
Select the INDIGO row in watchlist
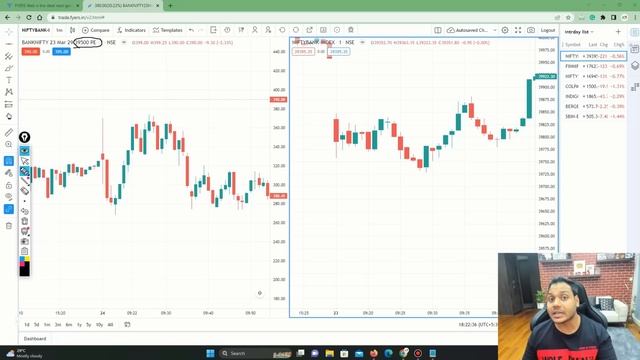click(594, 96)
